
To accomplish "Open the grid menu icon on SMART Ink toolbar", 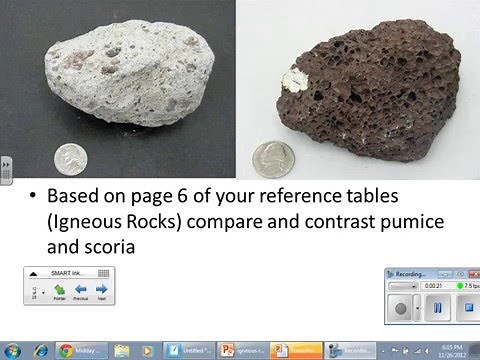I will 104,273.
